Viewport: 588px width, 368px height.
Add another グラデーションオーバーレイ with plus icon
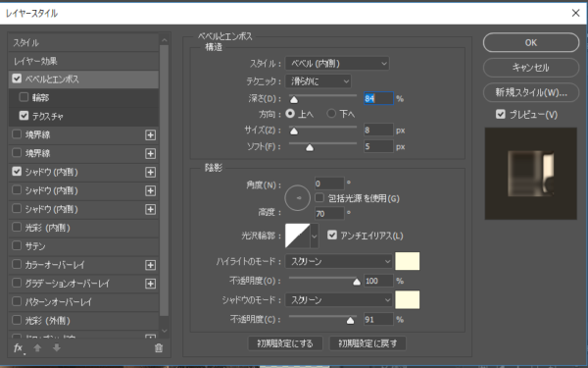[x=150, y=284]
